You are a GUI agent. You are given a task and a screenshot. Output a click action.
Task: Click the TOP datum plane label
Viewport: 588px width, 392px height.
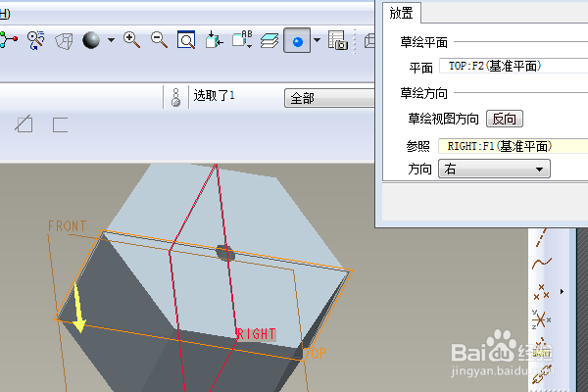coord(315,354)
